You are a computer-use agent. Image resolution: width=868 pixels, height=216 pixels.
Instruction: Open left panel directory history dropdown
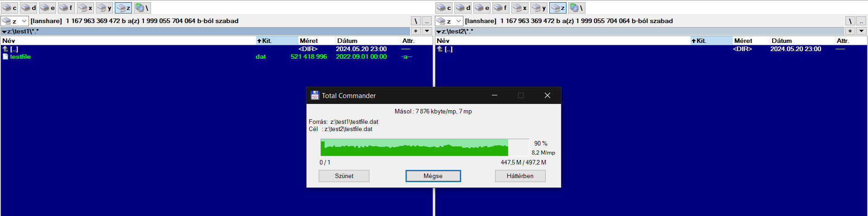(427, 31)
